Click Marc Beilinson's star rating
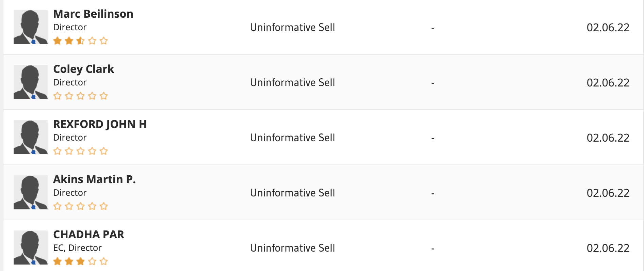The width and height of the screenshot is (644, 271). (x=81, y=41)
